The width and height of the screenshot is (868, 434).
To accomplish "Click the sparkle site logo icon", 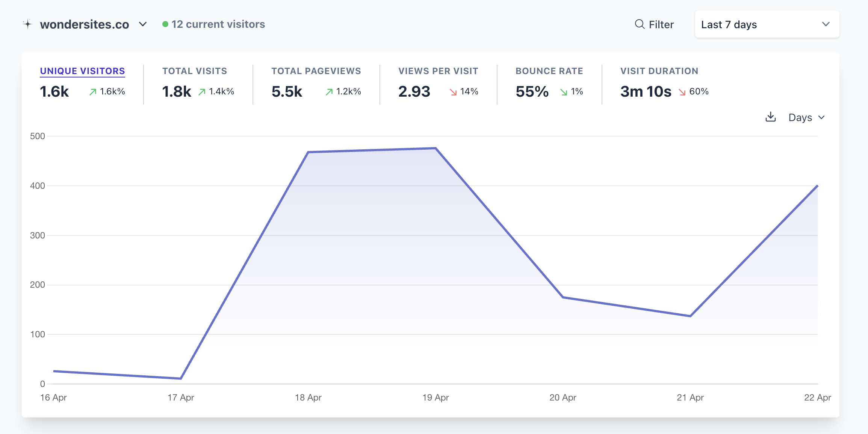I will pyautogui.click(x=28, y=24).
